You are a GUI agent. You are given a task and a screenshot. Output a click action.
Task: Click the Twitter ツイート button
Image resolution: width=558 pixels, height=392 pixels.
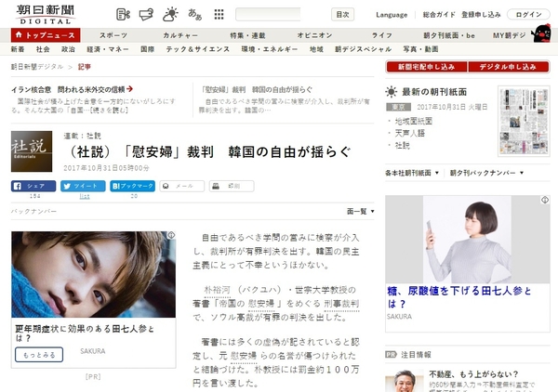coord(83,186)
